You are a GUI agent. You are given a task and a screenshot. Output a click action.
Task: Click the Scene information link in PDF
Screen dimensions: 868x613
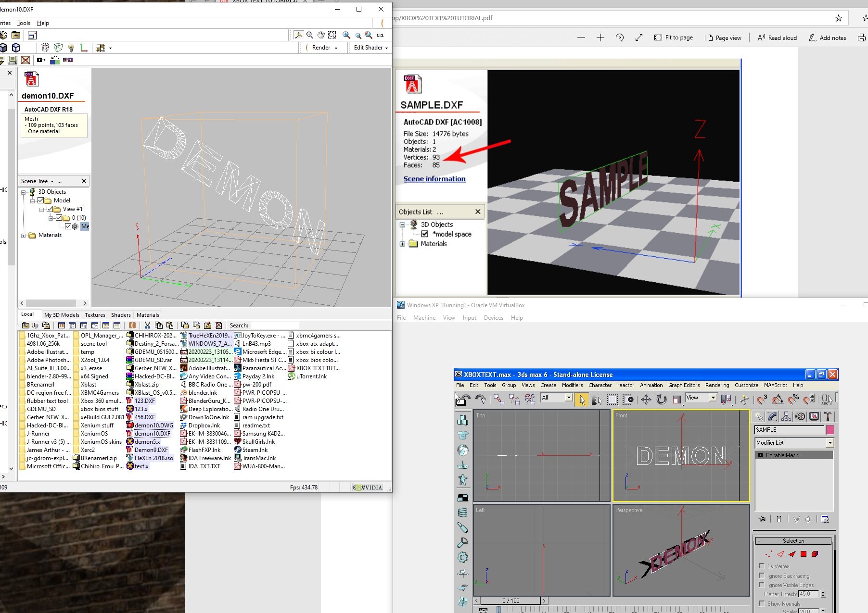pos(434,179)
